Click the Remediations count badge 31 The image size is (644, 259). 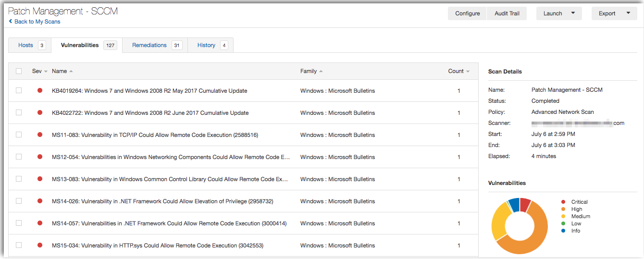177,46
